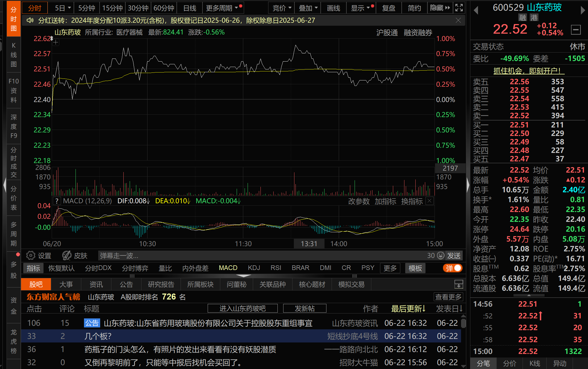
Task: Open 分时成交 in left sidebar
Action: click(14, 162)
